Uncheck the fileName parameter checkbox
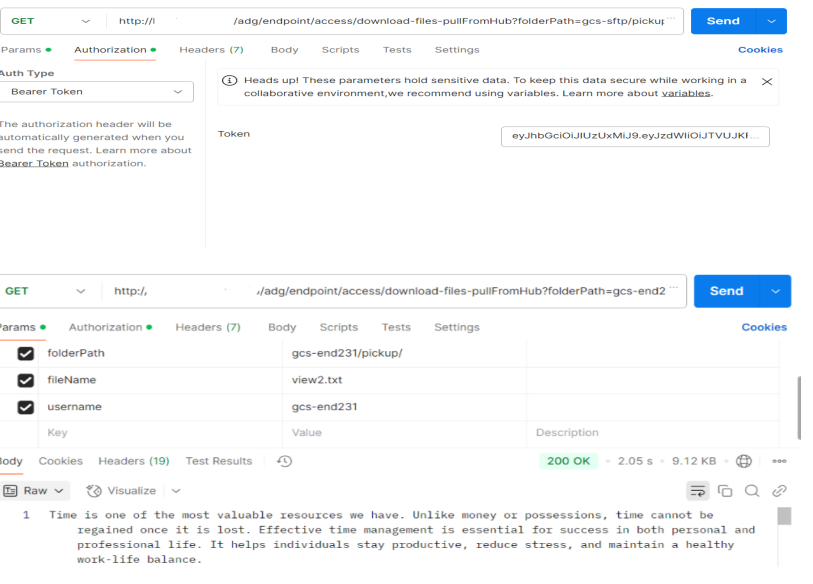Image resolution: width=813 pixels, height=584 pixels. click(26, 380)
